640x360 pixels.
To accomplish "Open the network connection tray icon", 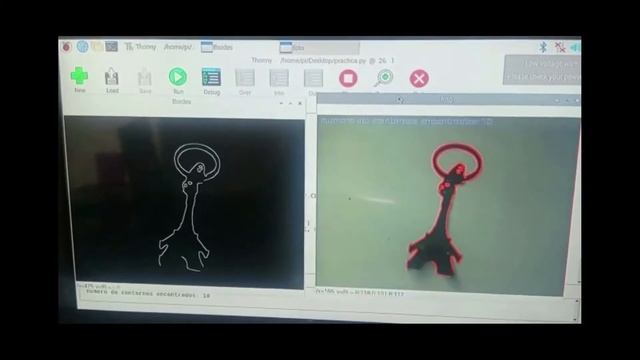I will [x=560, y=47].
